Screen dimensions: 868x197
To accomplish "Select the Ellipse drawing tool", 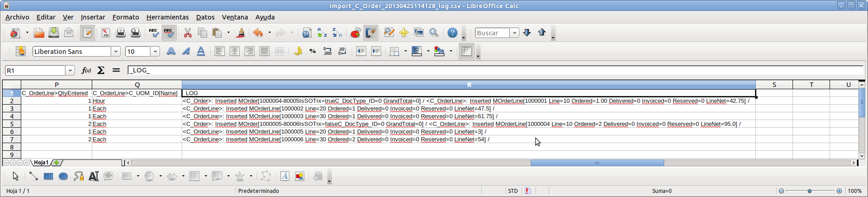I will click(63, 177).
